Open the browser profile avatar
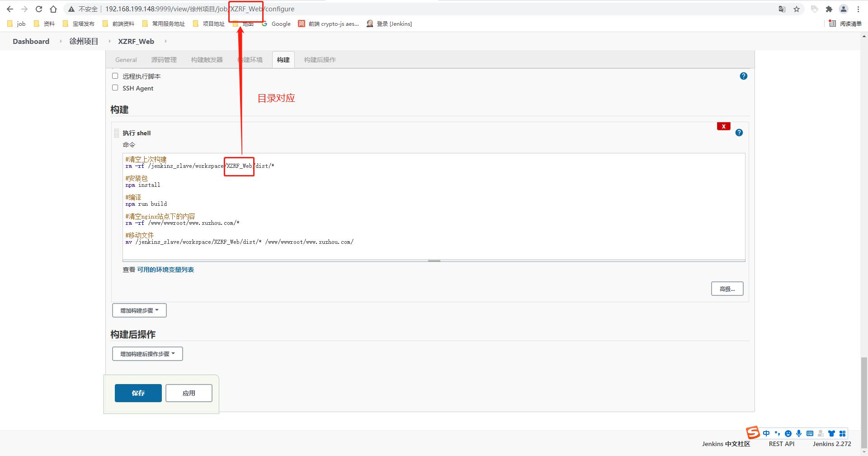Viewport: 868px width, 456px height. tap(844, 9)
